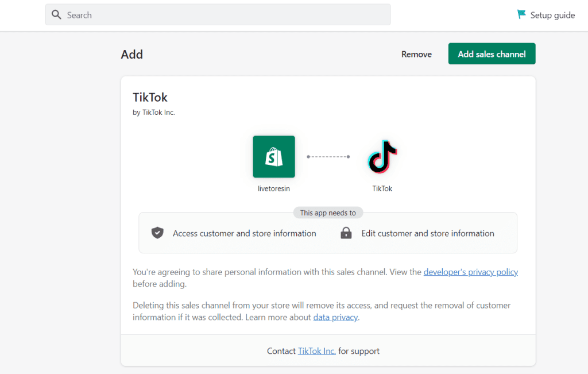Viewport: 588px width, 374px height.
Task: Click the Remove button
Action: (x=416, y=54)
